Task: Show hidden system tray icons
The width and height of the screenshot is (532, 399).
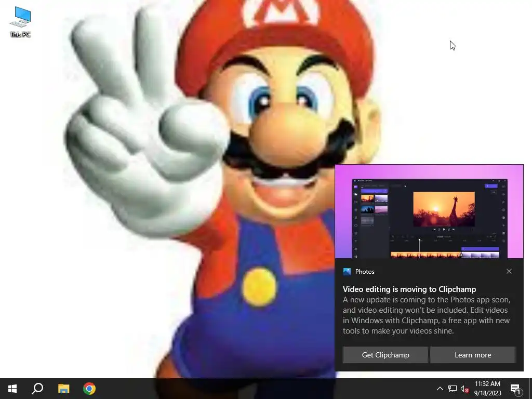Action: (440, 389)
